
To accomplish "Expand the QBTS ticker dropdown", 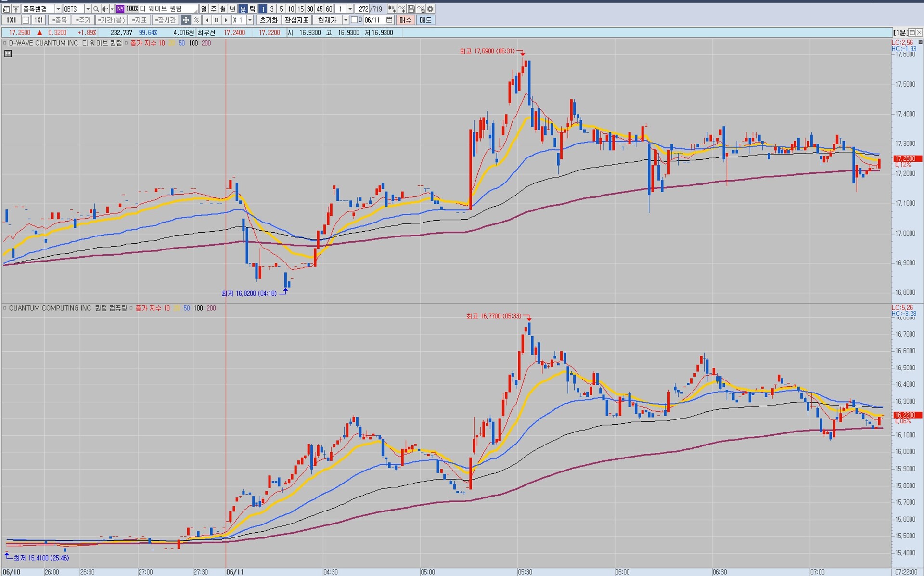I will (x=88, y=9).
